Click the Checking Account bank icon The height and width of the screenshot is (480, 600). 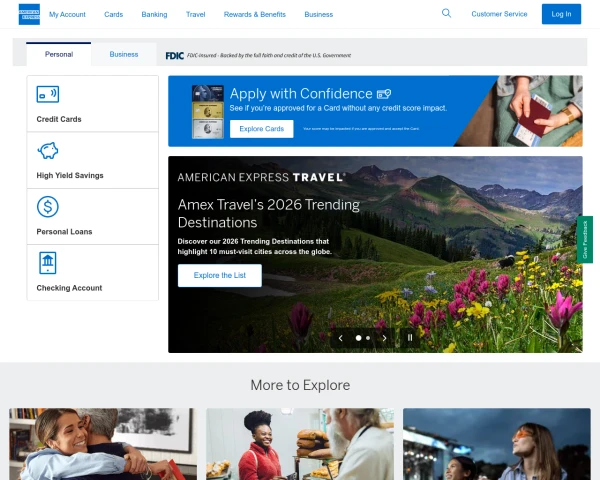tap(48, 263)
